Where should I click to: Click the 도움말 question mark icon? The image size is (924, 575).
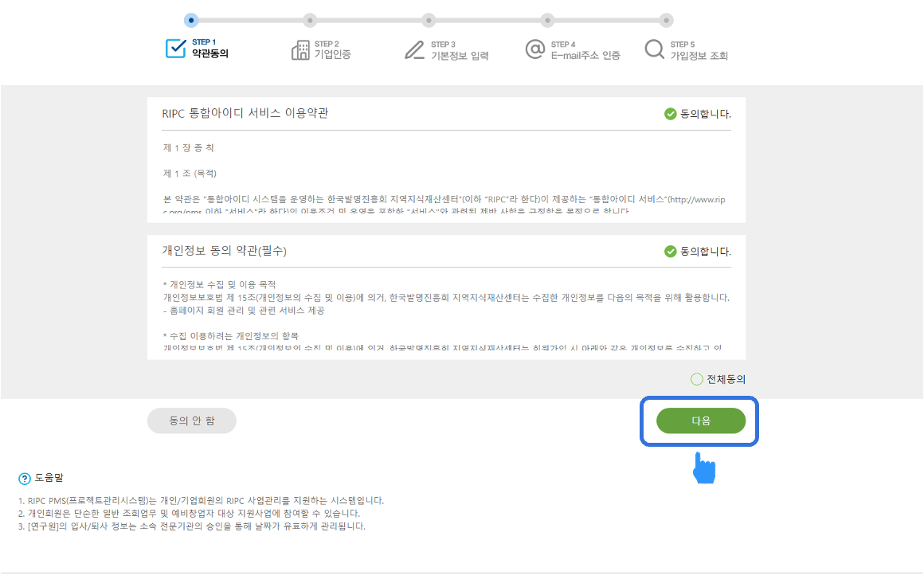tap(24, 479)
